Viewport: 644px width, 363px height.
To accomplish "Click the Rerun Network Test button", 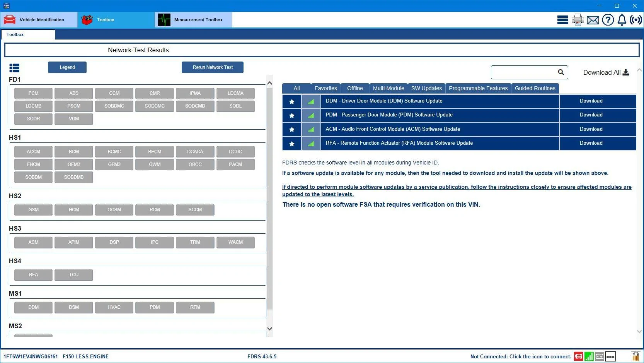I will pyautogui.click(x=212, y=67).
